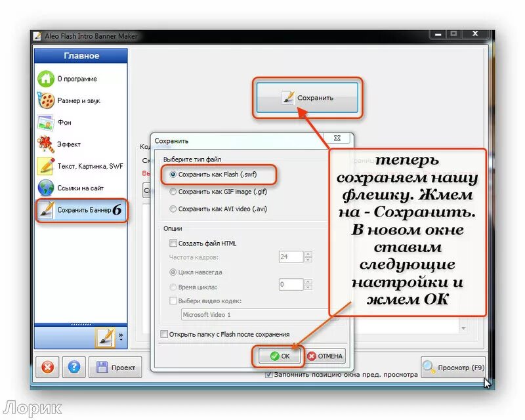Open О программе menu entry
The width and height of the screenshot is (525, 420).
[77, 79]
